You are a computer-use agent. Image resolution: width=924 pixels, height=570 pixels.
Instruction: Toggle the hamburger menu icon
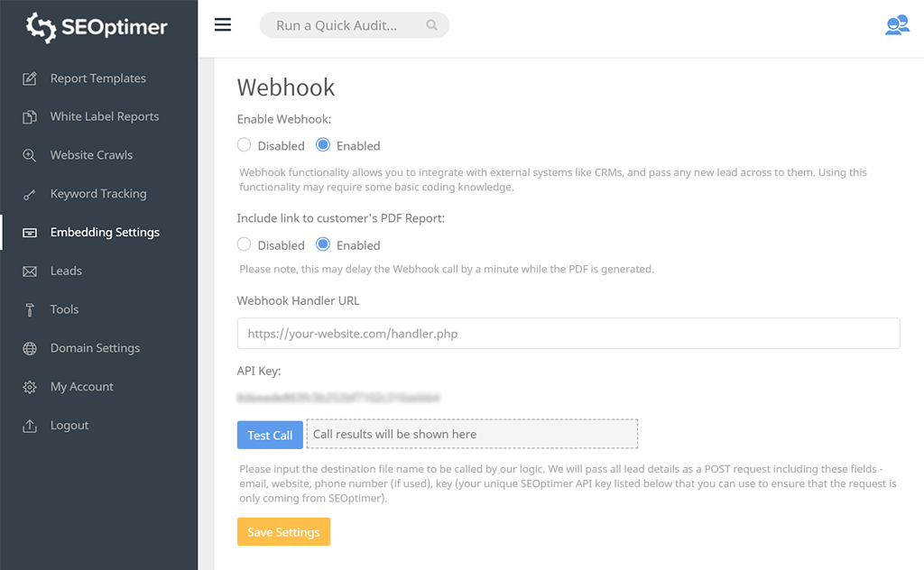point(223,25)
